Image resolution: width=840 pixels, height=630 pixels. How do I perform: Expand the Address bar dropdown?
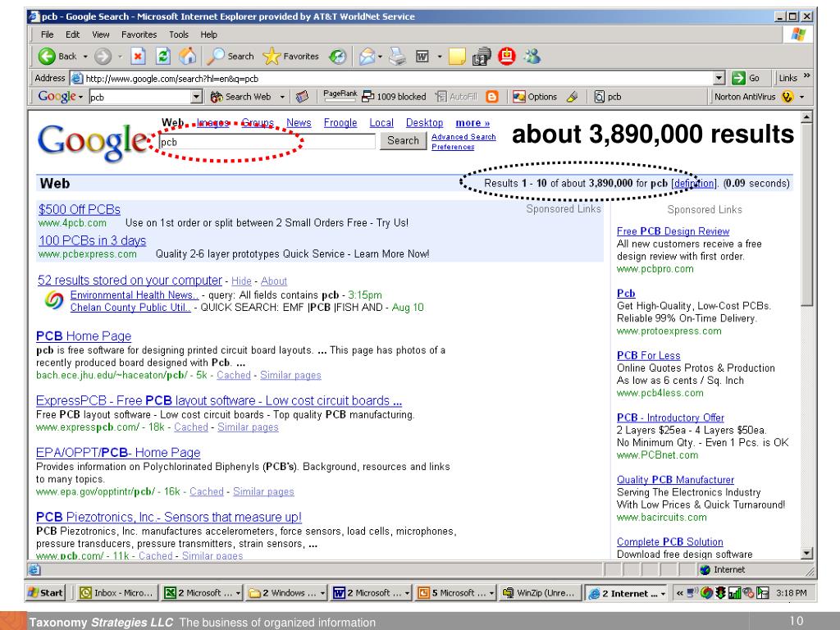pos(719,78)
